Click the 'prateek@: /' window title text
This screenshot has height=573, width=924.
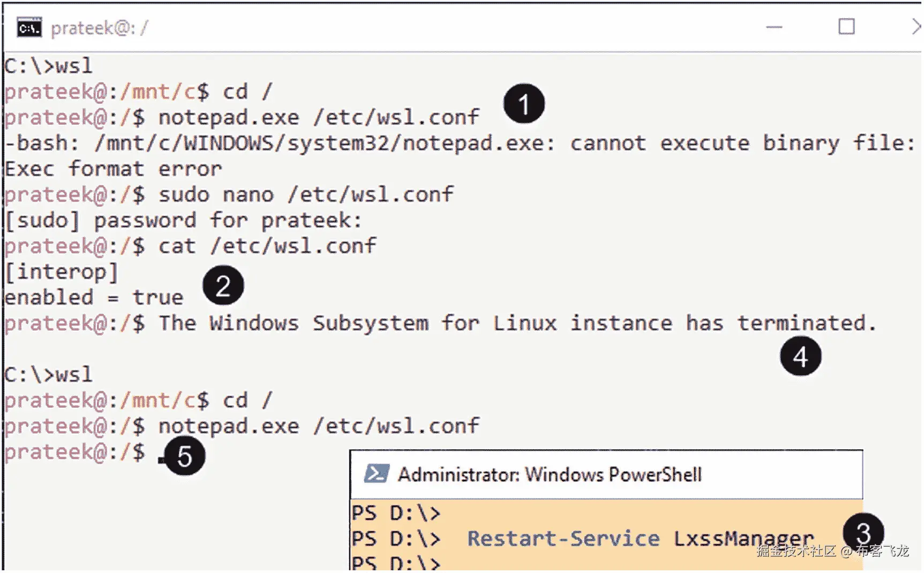99,28
